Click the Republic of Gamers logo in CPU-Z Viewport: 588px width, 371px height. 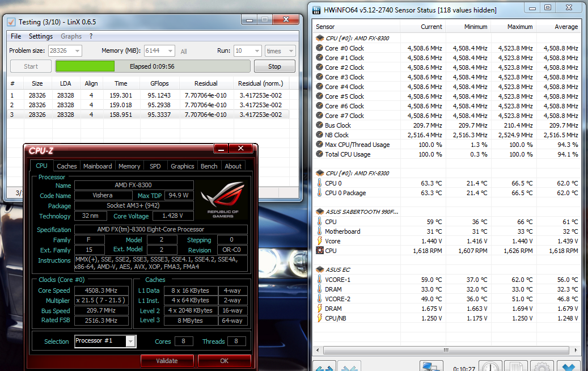223,200
